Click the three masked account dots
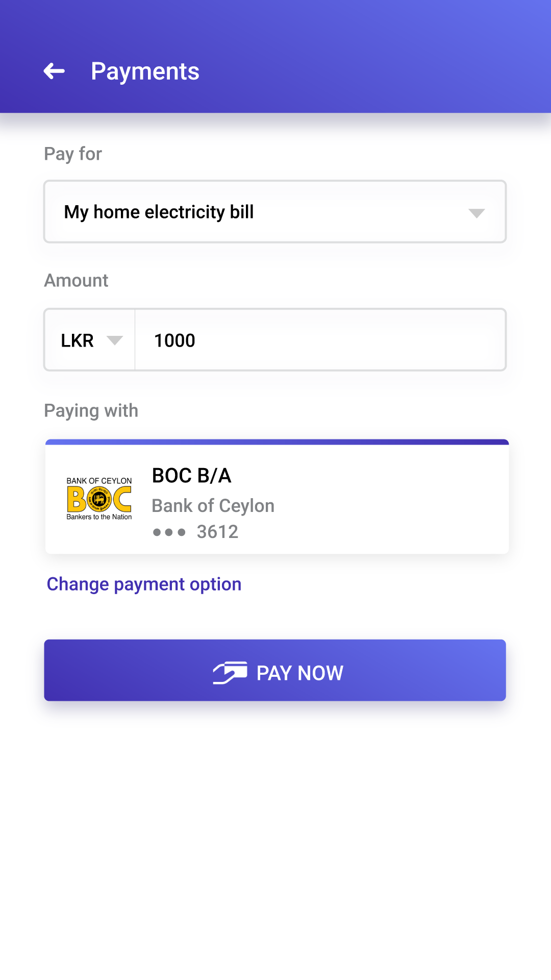 (x=169, y=532)
